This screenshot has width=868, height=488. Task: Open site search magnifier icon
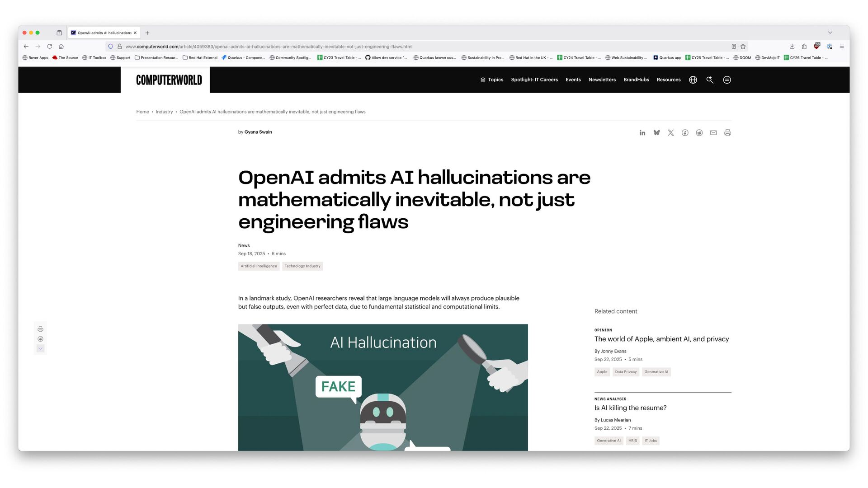[710, 80]
